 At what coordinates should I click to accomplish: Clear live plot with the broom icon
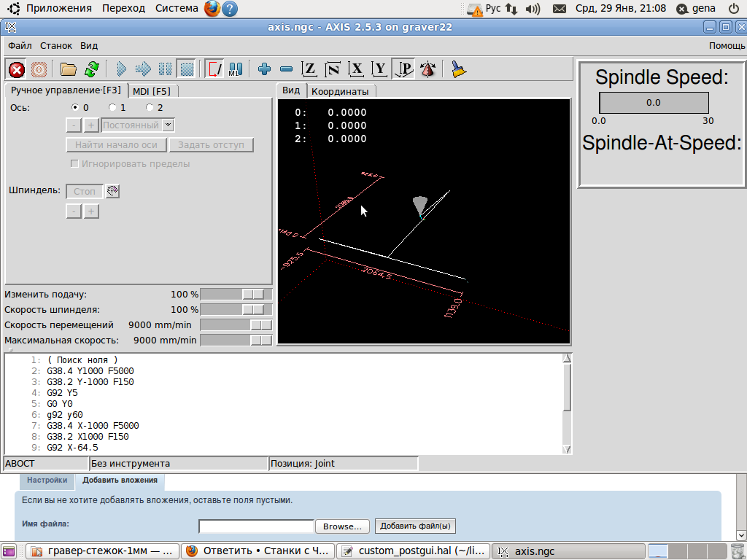coord(458,69)
